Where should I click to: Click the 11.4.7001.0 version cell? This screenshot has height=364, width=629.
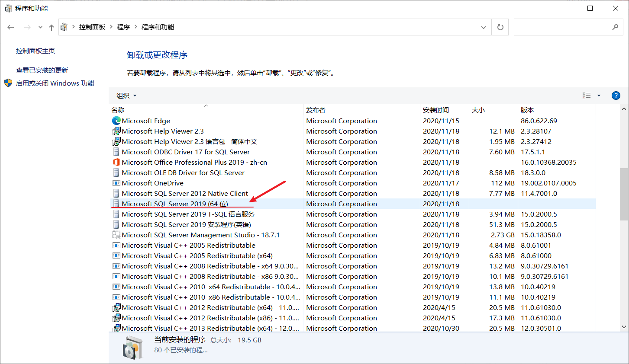(x=539, y=193)
